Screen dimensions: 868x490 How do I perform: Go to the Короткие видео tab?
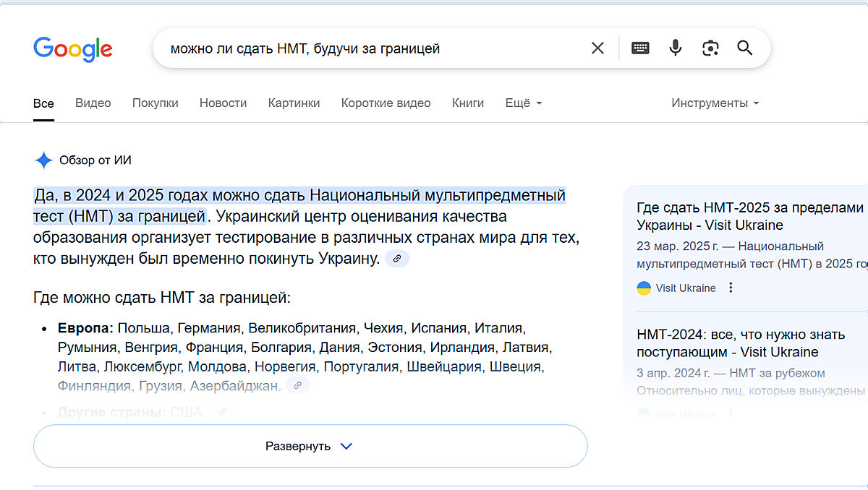point(386,103)
